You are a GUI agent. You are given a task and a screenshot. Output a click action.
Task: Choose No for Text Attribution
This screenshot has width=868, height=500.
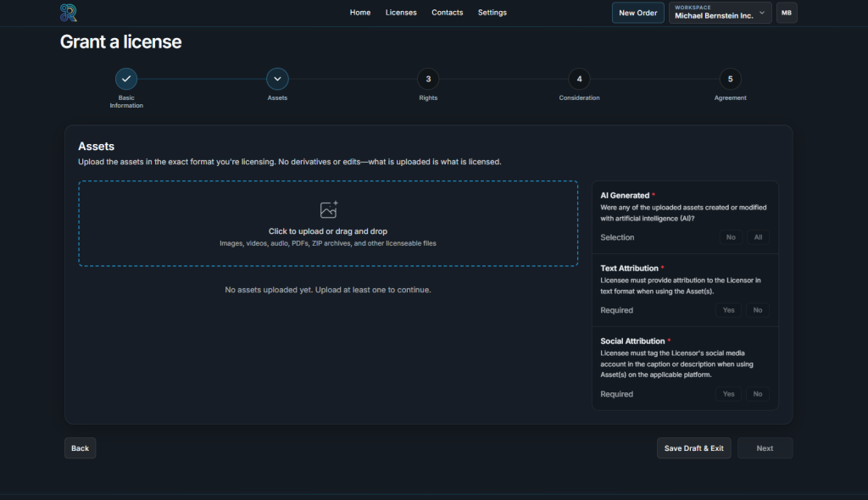pos(758,310)
